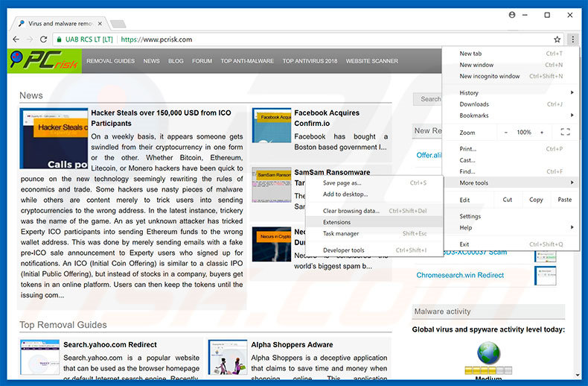Viewport: 588px width, 386px height.
Task: Click Cut in the Edit row
Action: 507,200
